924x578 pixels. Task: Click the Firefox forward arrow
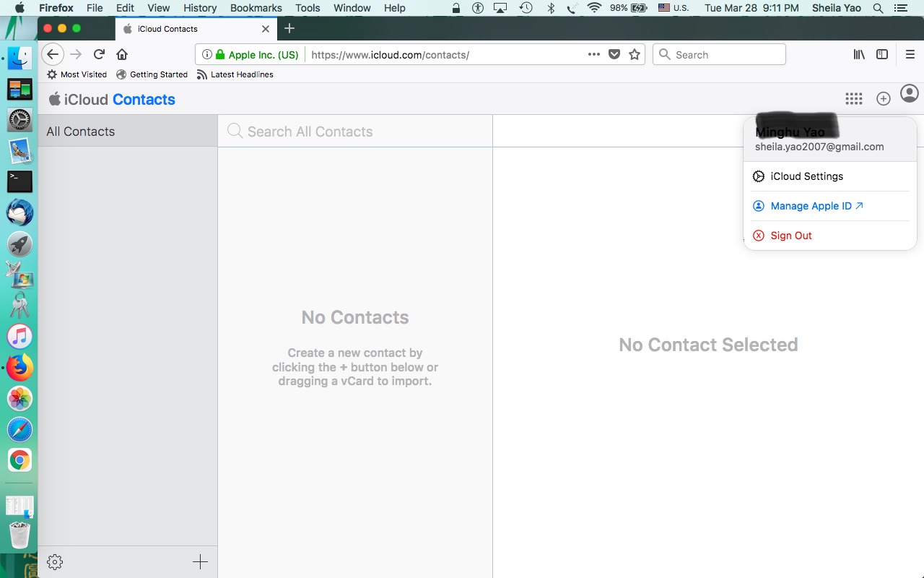point(76,54)
